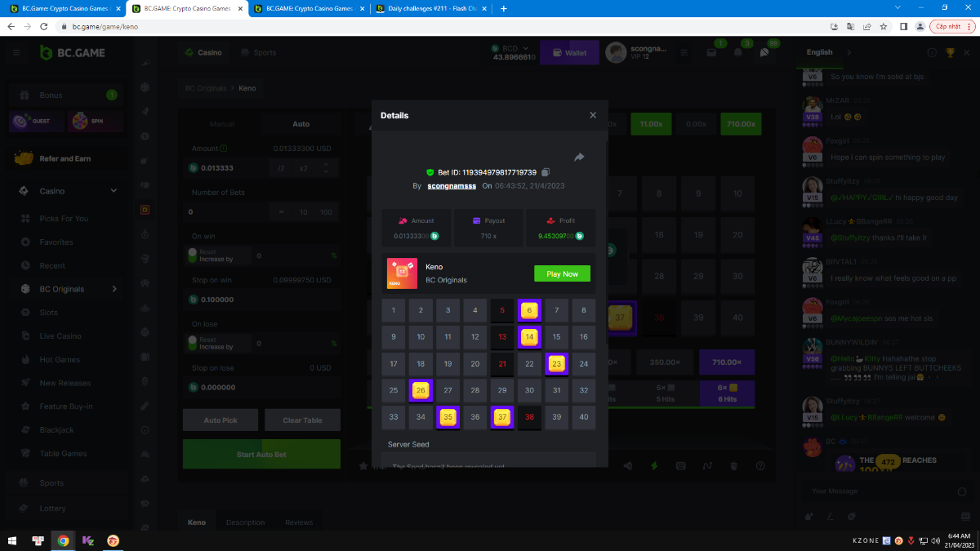
Task: Click the hamburger menu icon
Action: tap(16, 53)
